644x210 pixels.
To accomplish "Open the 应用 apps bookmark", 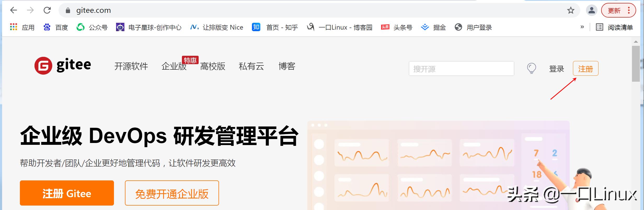I will 22,27.
